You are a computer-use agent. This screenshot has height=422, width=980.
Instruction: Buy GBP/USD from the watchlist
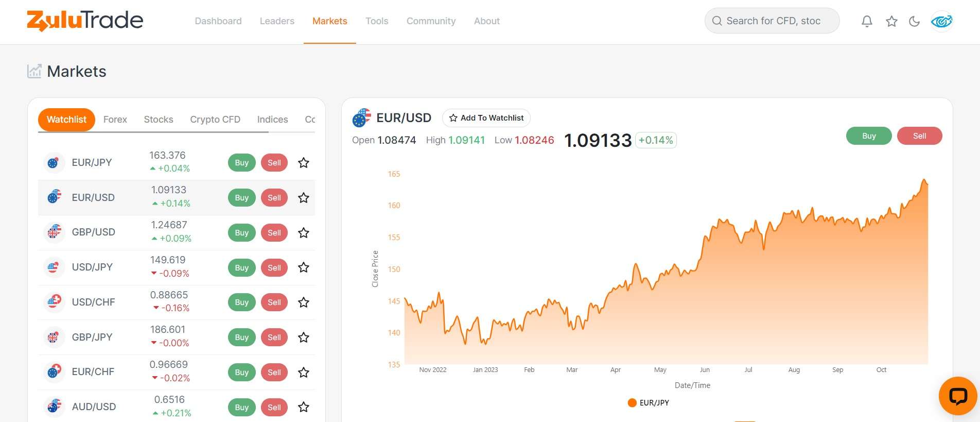242,233
